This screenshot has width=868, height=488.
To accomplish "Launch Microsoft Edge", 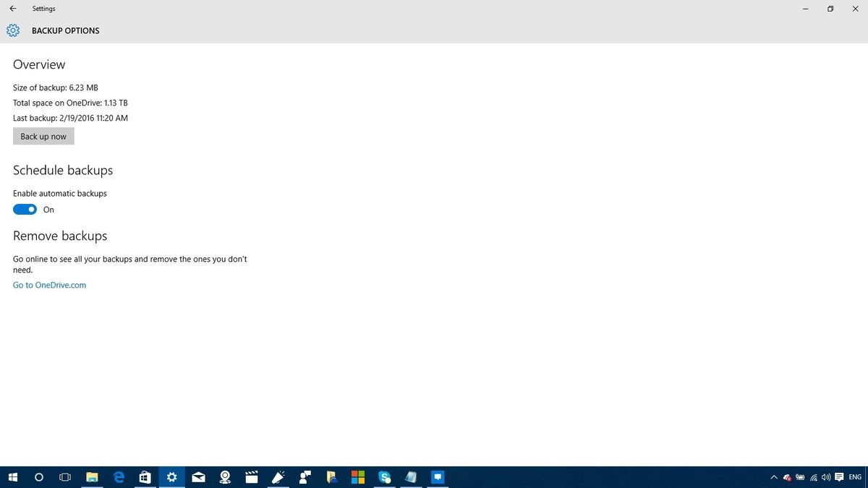I will (x=118, y=477).
